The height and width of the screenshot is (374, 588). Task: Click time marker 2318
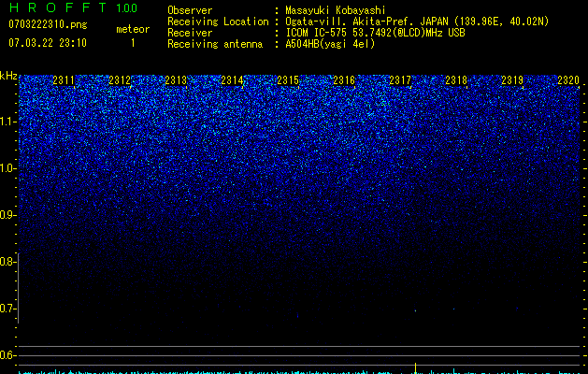pyautogui.click(x=456, y=80)
